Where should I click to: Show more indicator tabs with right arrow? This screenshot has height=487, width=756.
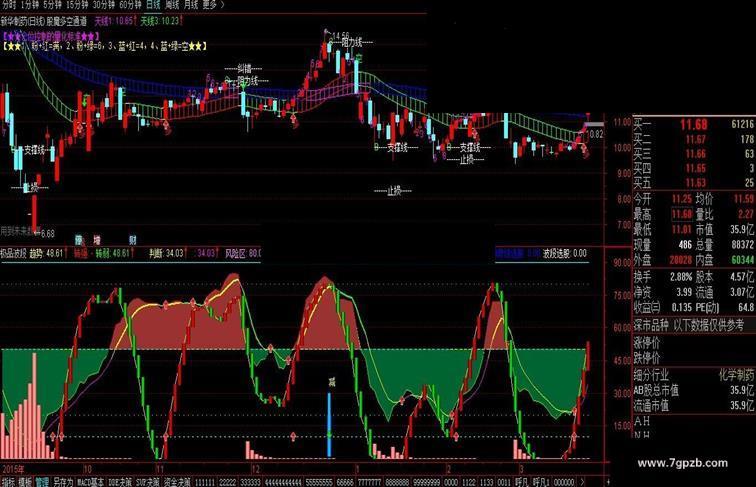(582, 482)
